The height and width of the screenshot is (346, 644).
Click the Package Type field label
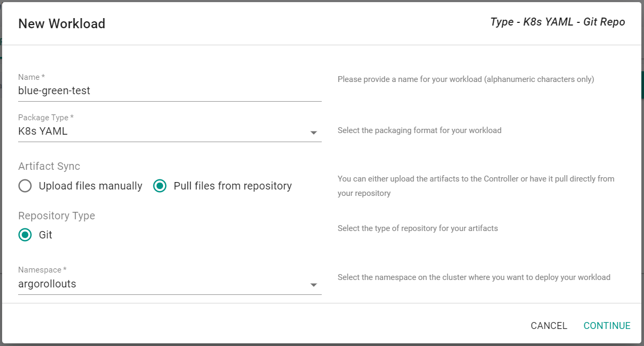46,118
